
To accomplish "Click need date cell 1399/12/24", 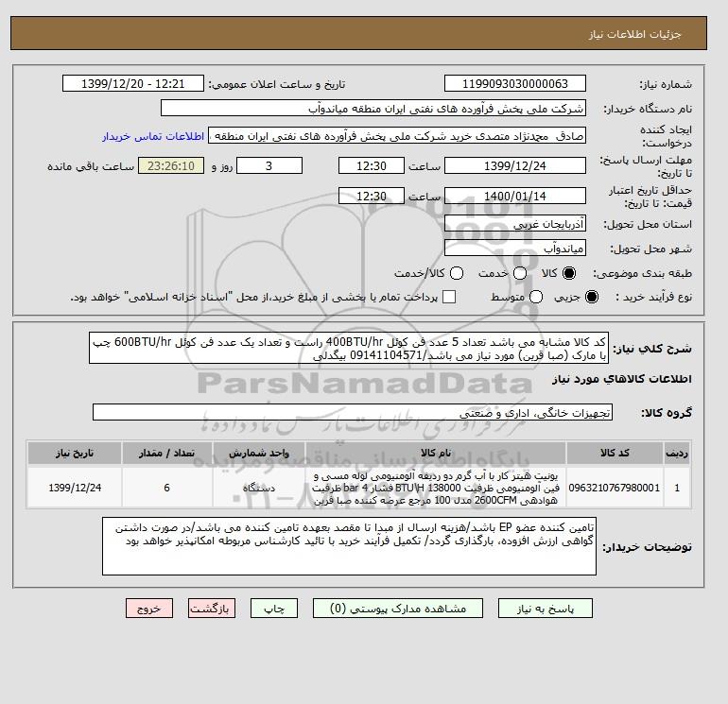I will 75,488.
